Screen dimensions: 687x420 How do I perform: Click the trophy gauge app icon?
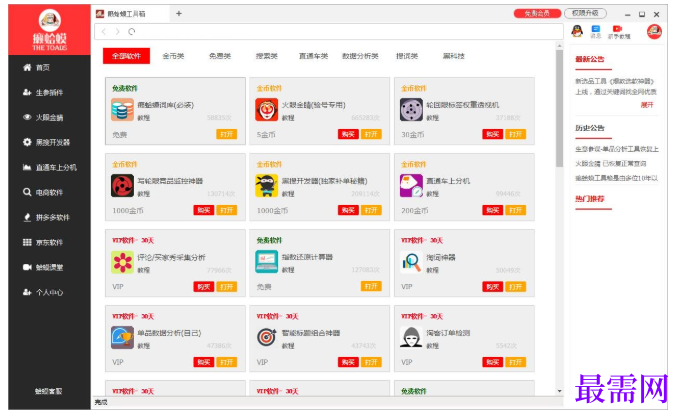coord(122,337)
